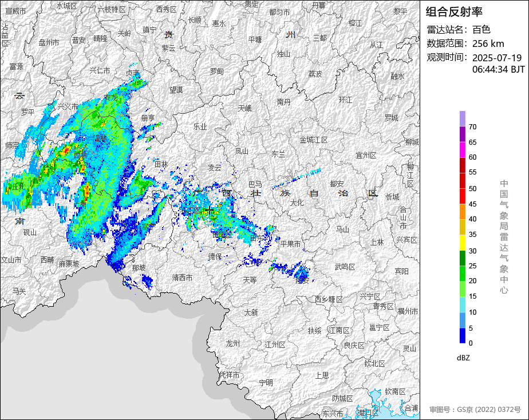
Task: Click the 巴马 map label
Action: click(x=255, y=184)
